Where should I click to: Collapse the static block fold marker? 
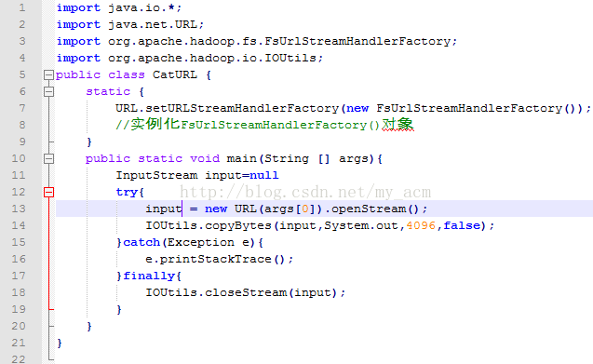point(48,91)
